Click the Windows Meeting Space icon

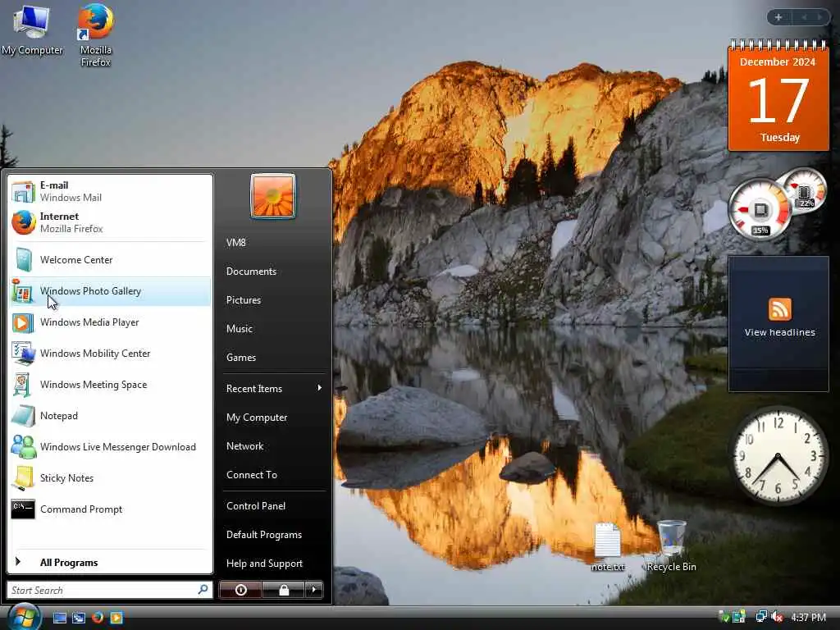[x=23, y=384]
